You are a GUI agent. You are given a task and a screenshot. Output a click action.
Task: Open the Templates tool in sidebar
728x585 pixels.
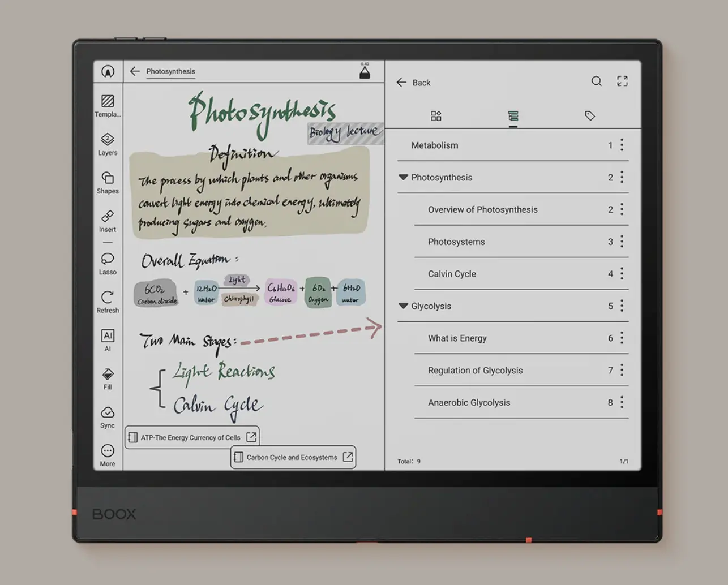coord(108,102)
